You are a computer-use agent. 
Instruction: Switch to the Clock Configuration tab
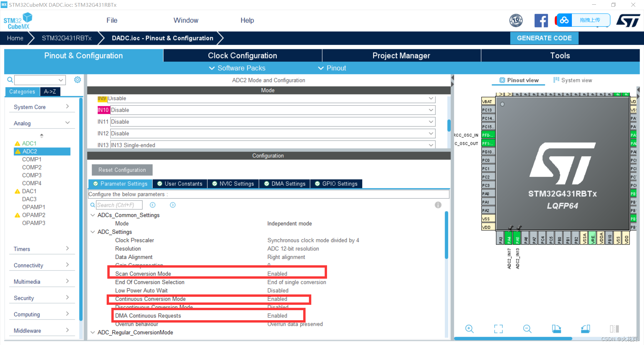click(243, 56)
